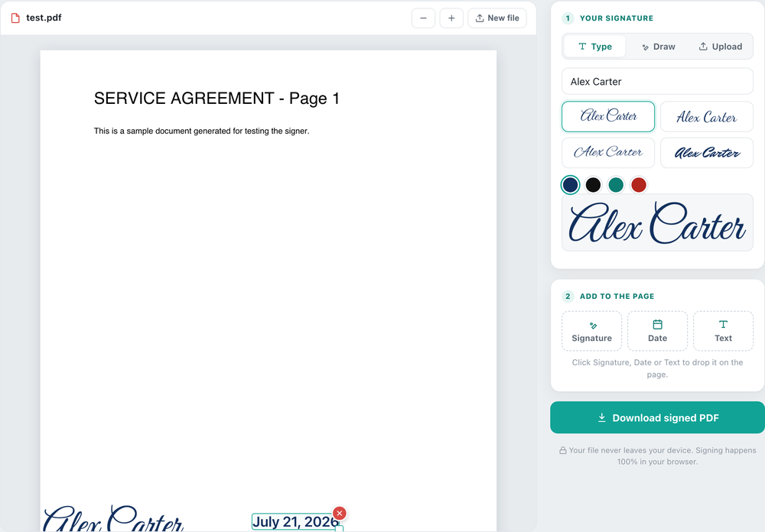Viewport: 765px width, 532px height.
Task: Select the third thin script signature style
Action: tap(608, 153)
